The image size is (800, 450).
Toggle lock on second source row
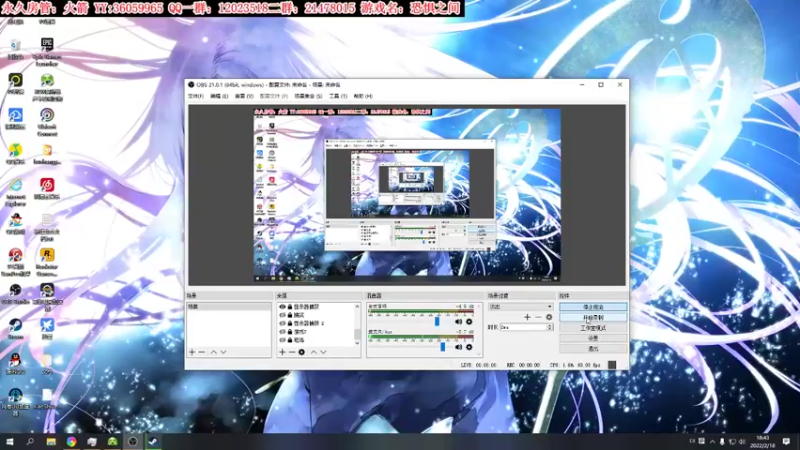coord(290,315)
